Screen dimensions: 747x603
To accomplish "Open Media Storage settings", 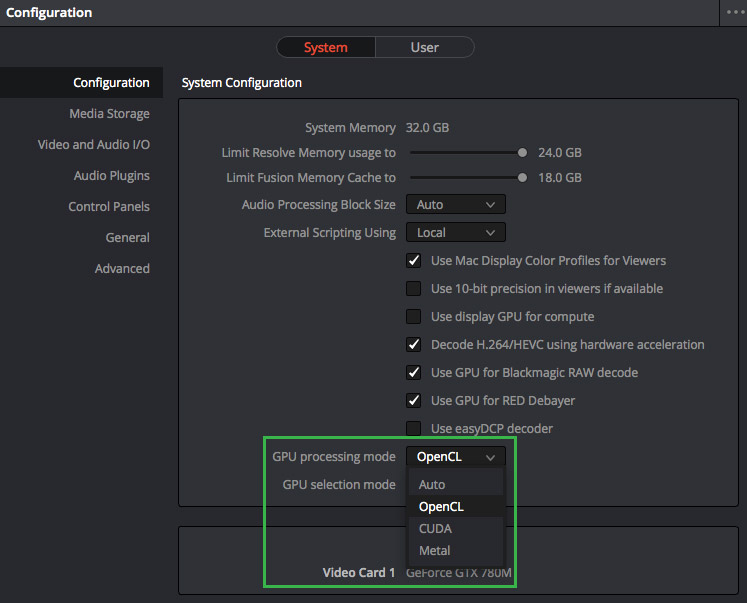I will pos(109,114).
